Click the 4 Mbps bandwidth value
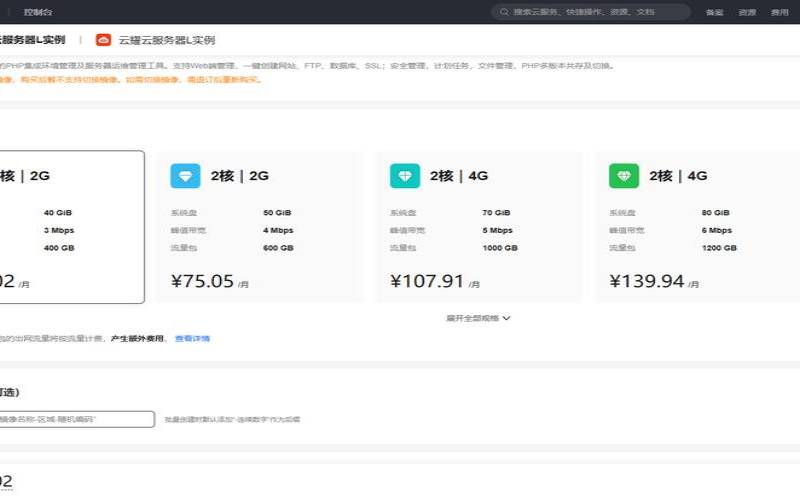 278,230
